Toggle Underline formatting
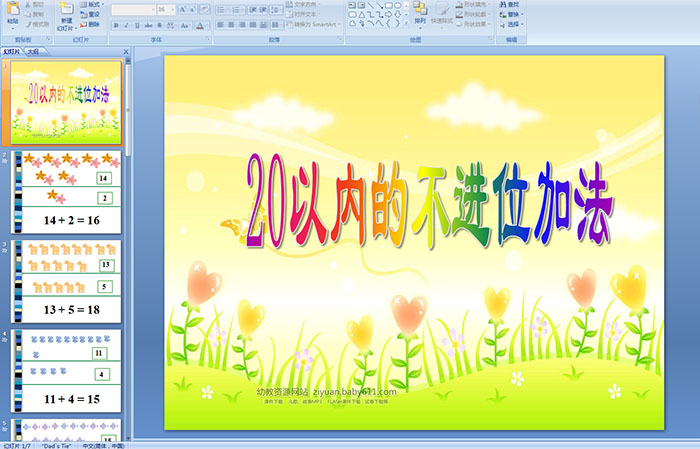The width and height of the screenshot is (700, 449). pyautogui.click(x=137, y=25)
